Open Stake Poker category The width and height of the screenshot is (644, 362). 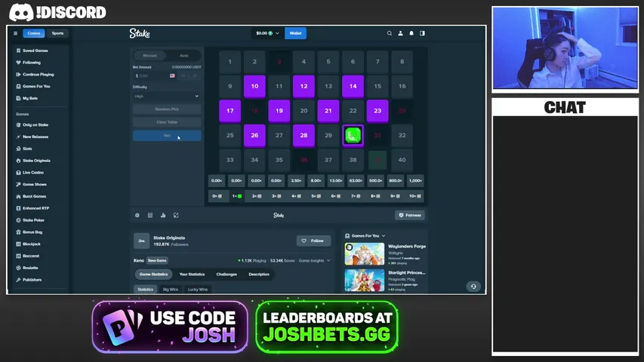33,220
